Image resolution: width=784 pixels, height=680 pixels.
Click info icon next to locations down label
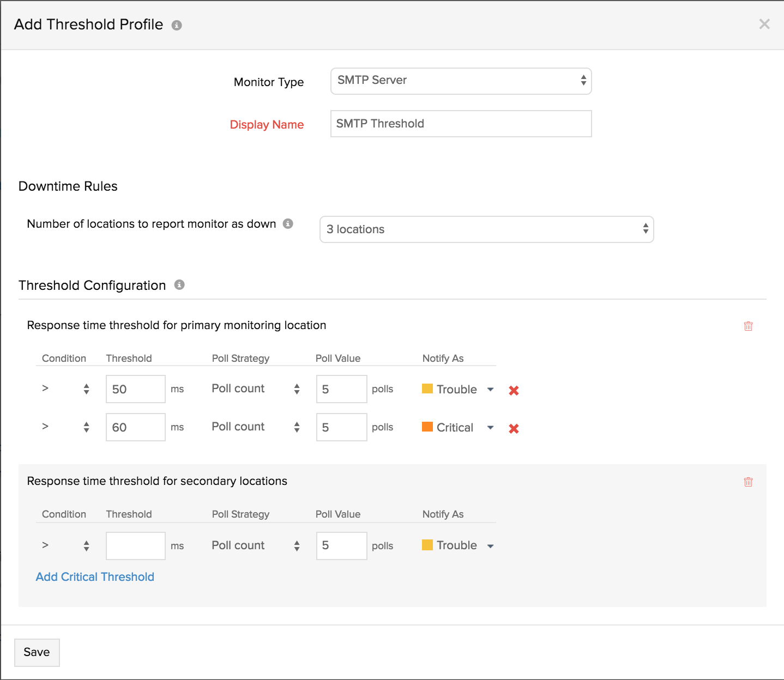tap(288, 223)
